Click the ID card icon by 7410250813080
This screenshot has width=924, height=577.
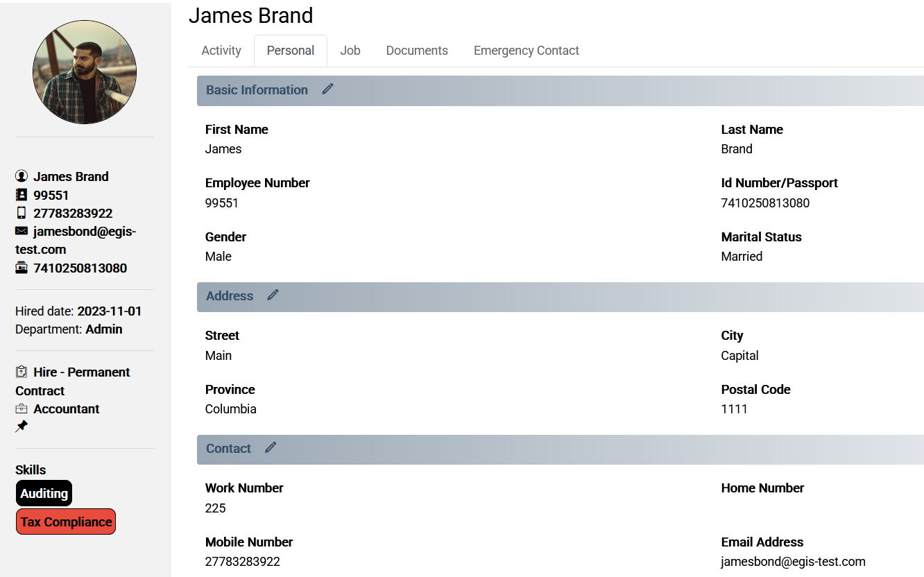22,268
